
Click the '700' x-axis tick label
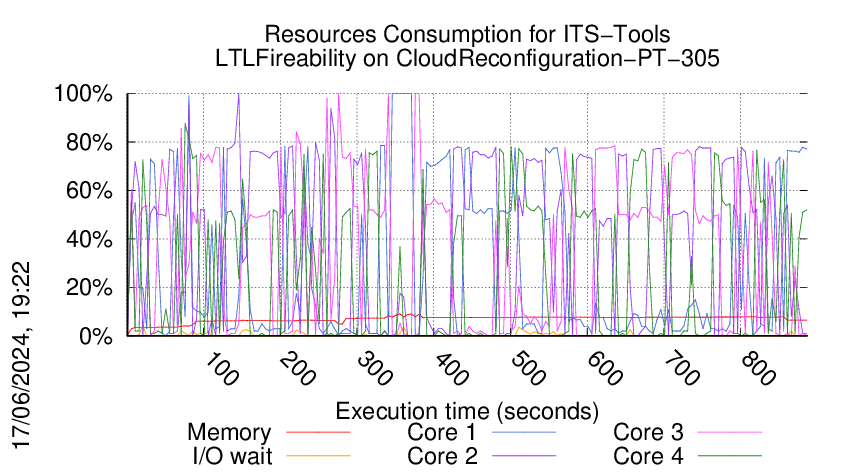682,369
